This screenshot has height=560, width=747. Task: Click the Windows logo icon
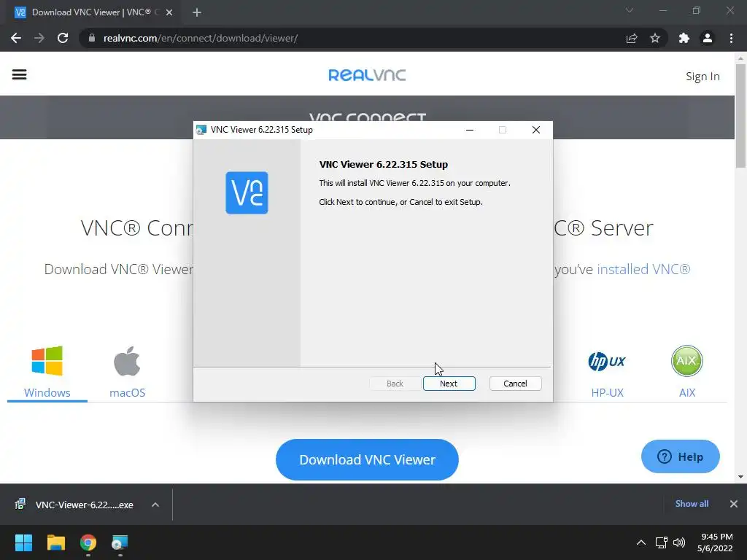(47, 361)
